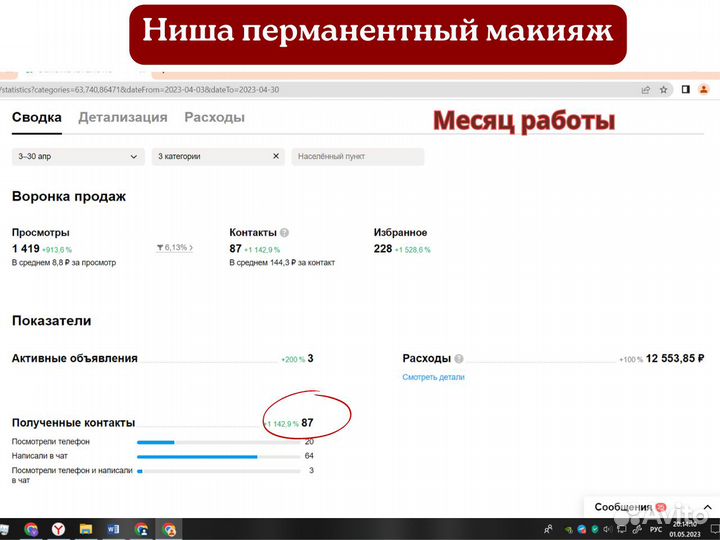Click the Просмотры value 1 419

(x=26, y=248)
